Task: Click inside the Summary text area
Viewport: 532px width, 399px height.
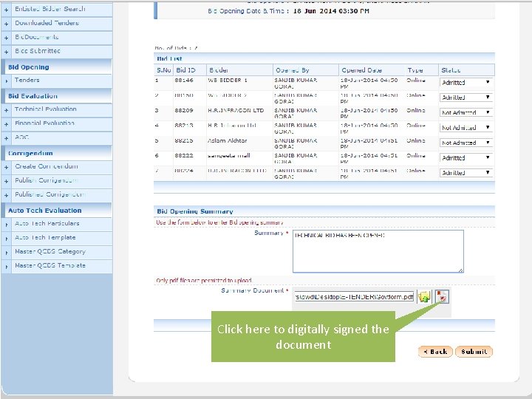Action: coord(378,251)
